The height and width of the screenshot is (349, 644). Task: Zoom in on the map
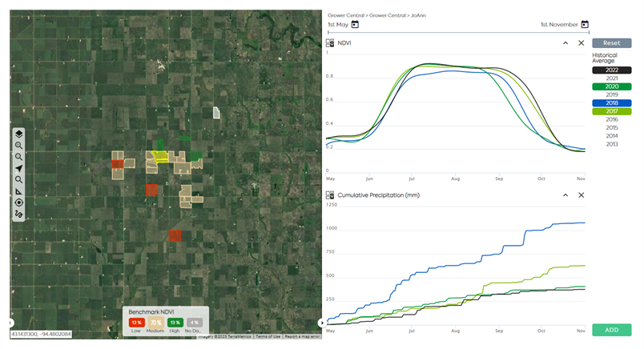point(18,146)
